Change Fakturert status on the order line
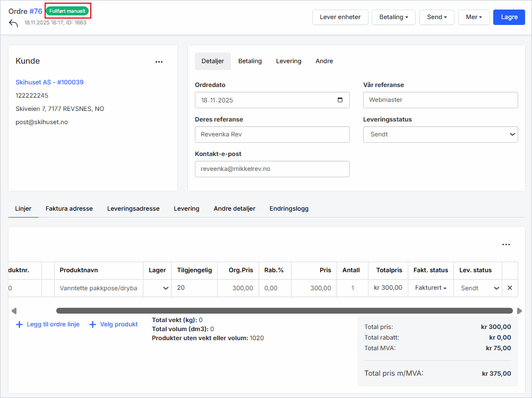The image size is (532, 398). tap(431, 288)
